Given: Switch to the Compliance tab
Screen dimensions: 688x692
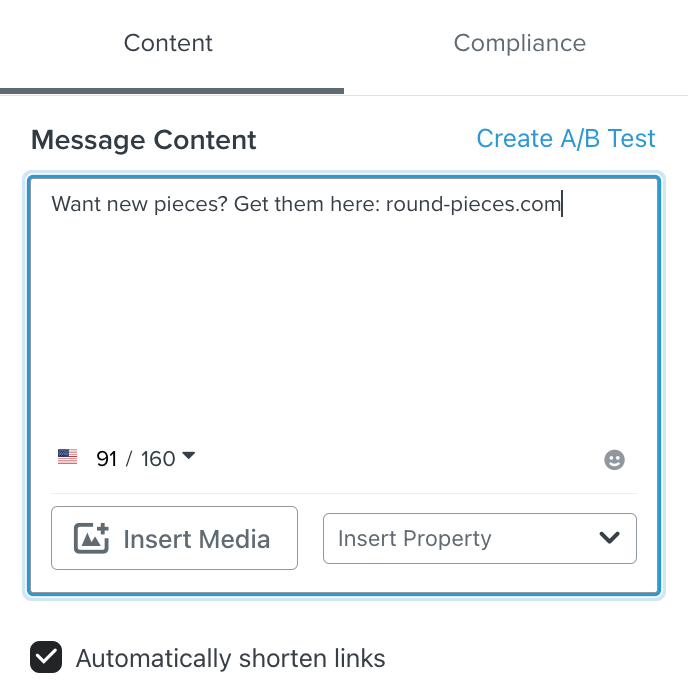Looking at the screenshot, I should 519,44.
